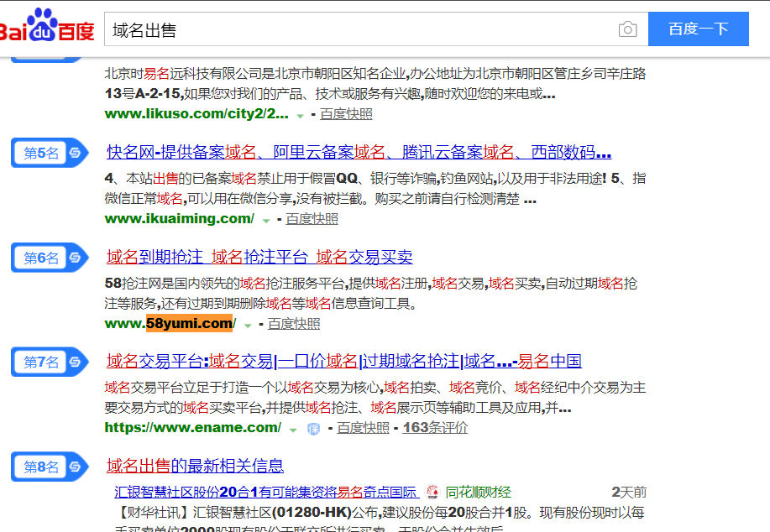
Task: Click the round icon in the 第5名 badge
Action: click(75, 153)
